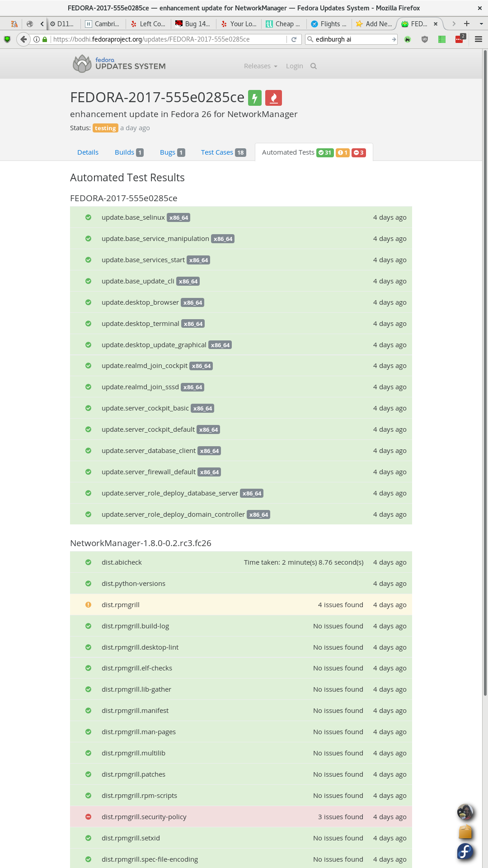Click the red extension icon with badge 2
The image size is (488, 868).
coord(460,39)
